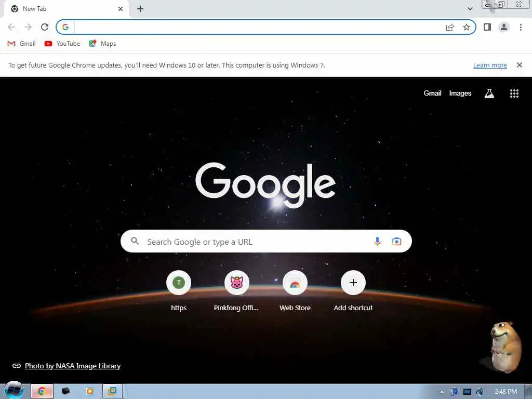Click the taskbar clock showing 2:48 PM

point(506,392)
